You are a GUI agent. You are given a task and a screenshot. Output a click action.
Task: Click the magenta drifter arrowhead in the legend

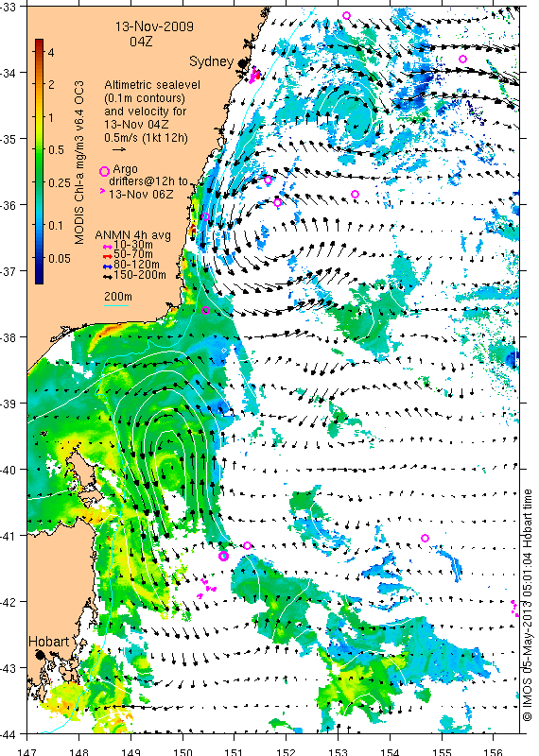pyautogui.click(x=102, y=192)
